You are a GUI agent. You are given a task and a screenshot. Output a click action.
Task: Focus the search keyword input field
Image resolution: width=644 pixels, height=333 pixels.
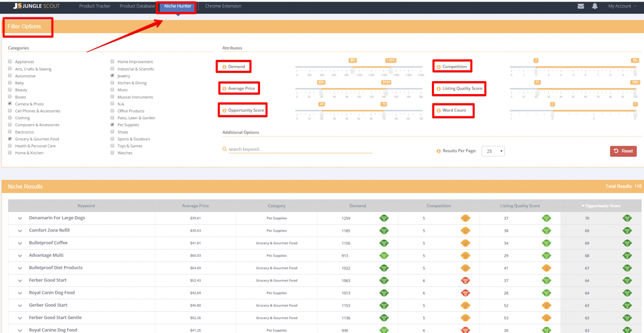point(300,149)
